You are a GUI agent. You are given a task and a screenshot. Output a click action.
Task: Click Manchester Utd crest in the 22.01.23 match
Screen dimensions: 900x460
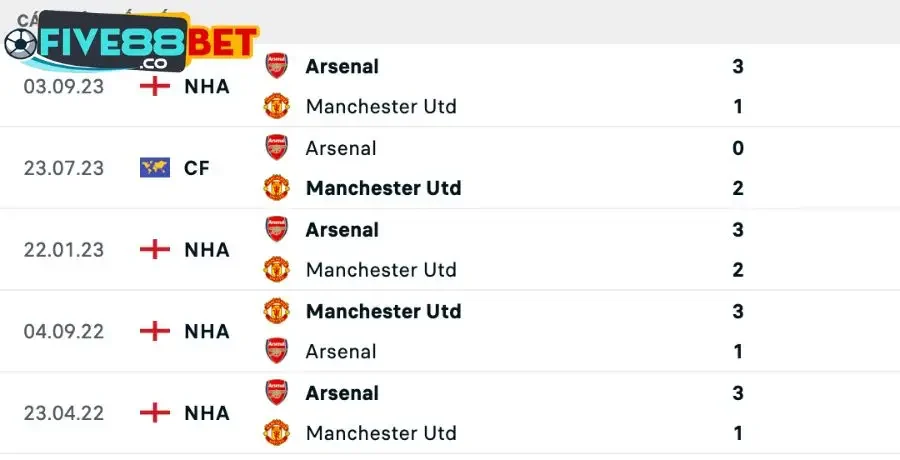point(276,269)
